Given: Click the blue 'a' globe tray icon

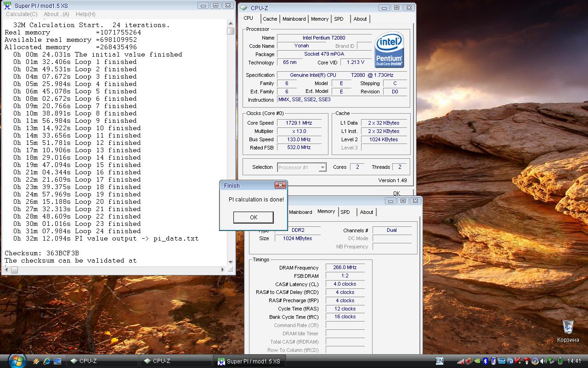Looking at the screenshot, I should point(510,361).
